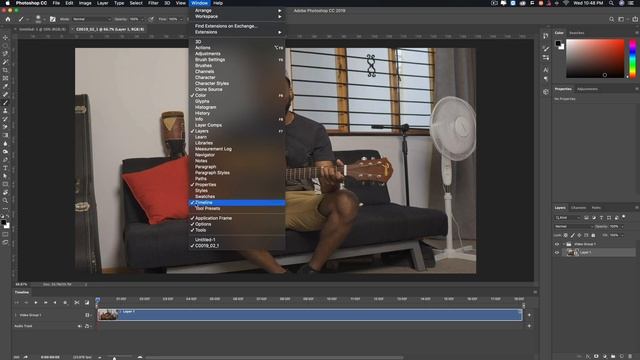Go to the next frame in timeline
This screenshot has height=360, width=640.
click(x=46, y=303)
